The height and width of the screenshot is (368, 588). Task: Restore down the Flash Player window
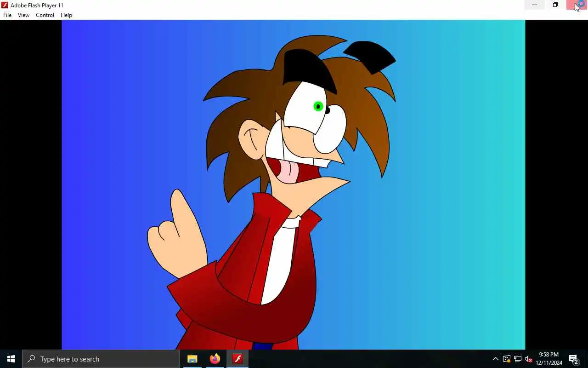click(x=555, y=5)
